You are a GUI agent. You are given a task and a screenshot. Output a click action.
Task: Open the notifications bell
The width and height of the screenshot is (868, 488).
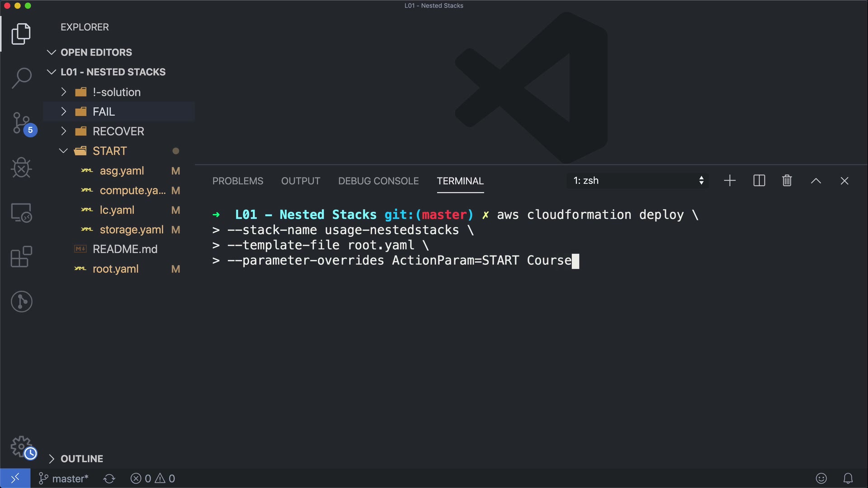point(848,479)
